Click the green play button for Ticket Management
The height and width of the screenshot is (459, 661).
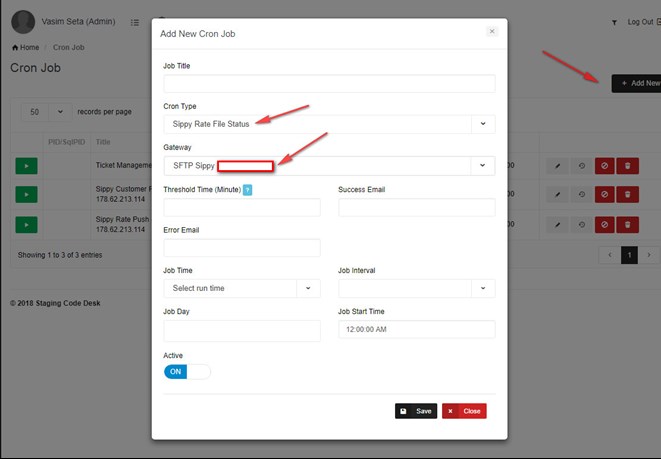pos(27,165)
